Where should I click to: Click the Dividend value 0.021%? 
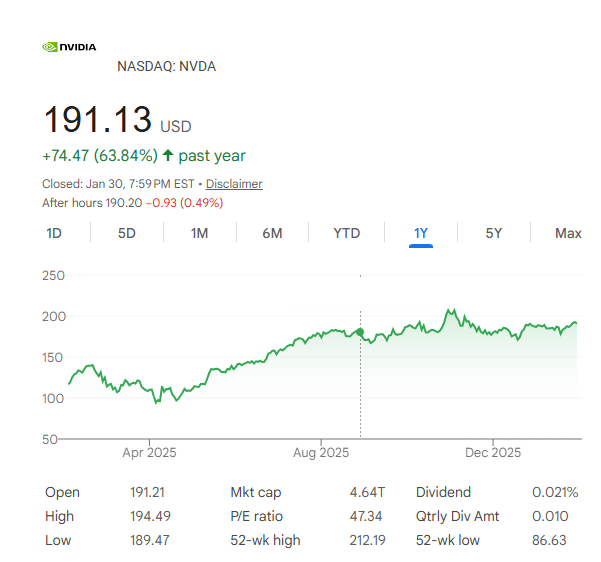pos(554,492)
